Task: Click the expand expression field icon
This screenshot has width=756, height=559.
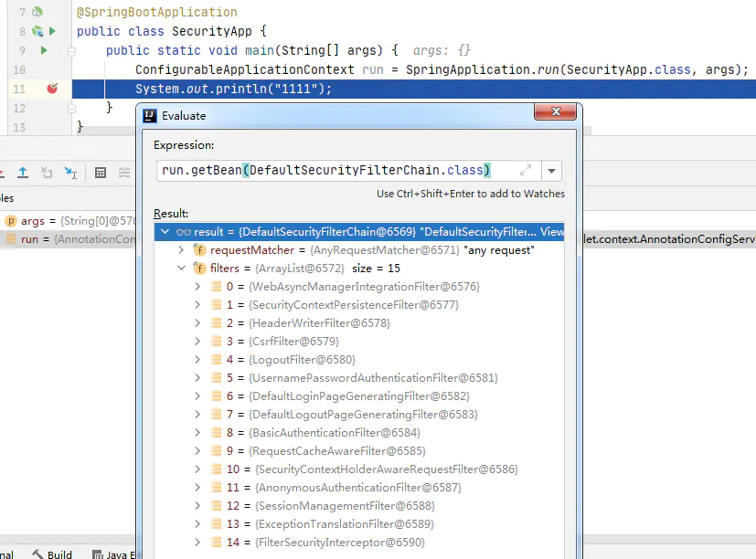Action: pyautogui.click(x=526, y=171)
